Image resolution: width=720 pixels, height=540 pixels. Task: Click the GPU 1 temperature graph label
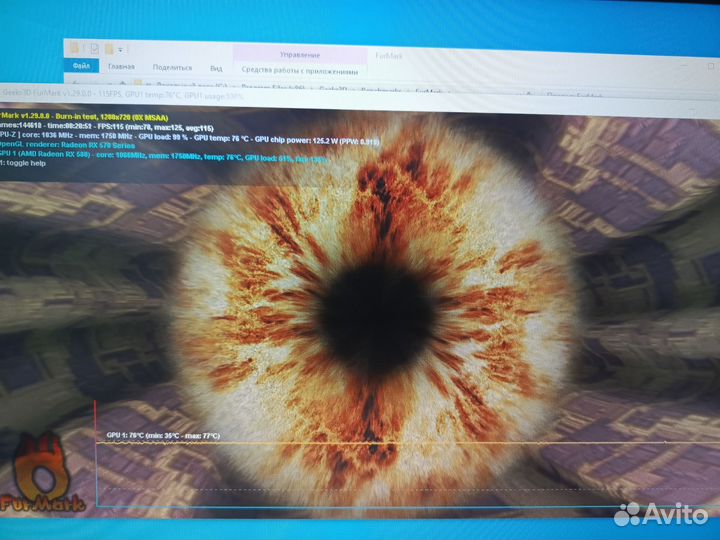pos(163,435)
